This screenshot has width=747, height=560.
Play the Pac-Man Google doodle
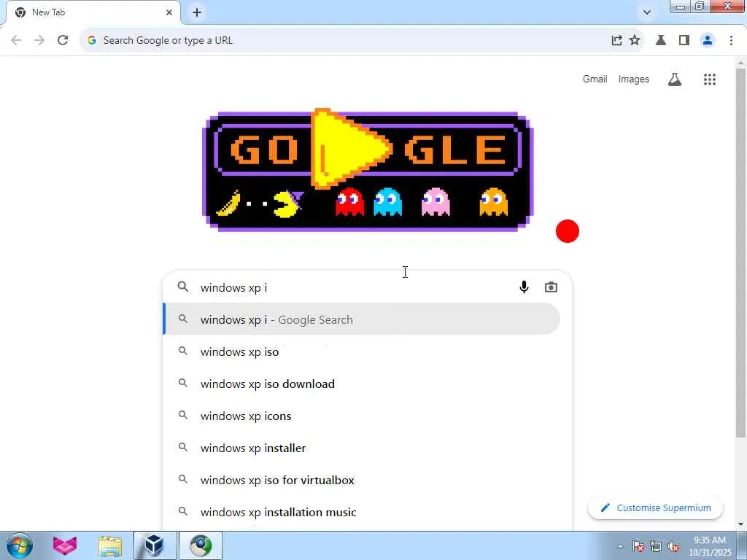[x=368, y=169]
